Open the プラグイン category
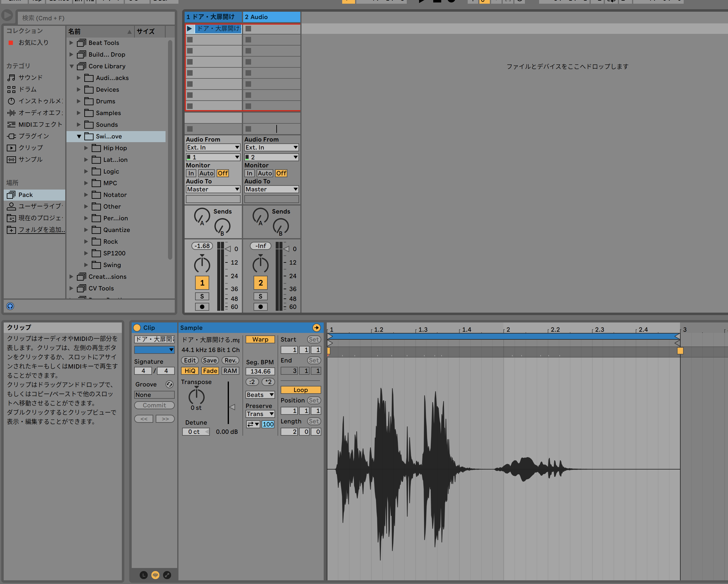Image resolution: width=728 pixels, height=584 pixels. 28,136
